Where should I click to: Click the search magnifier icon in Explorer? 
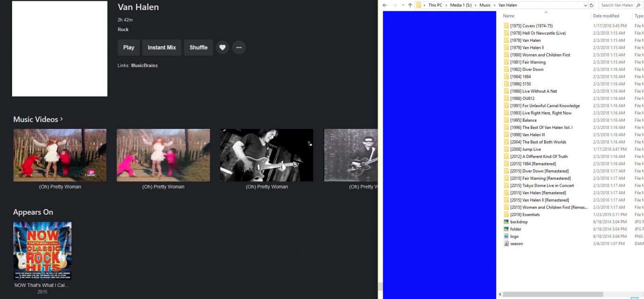[x=638, y=5]
